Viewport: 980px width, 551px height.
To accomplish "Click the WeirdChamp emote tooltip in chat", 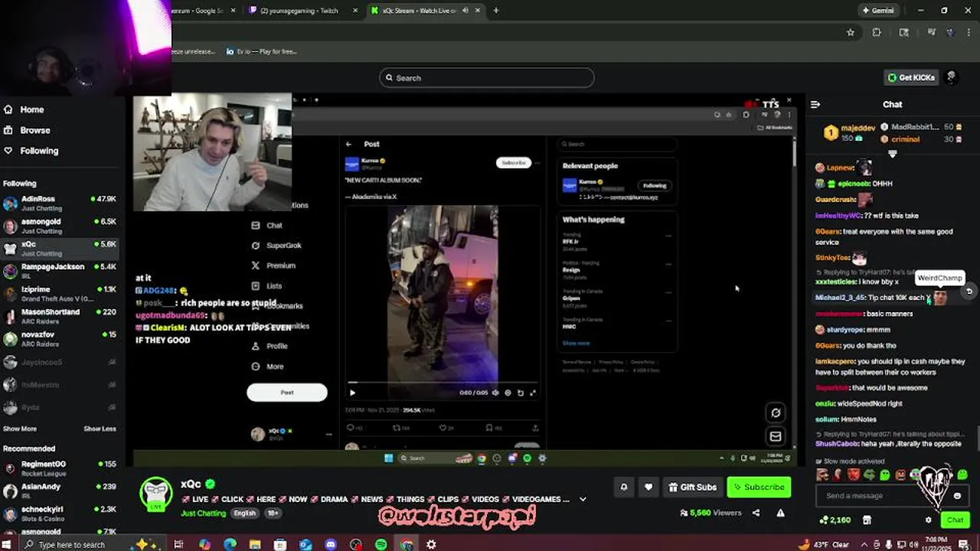I will click(x=939, y=278).
